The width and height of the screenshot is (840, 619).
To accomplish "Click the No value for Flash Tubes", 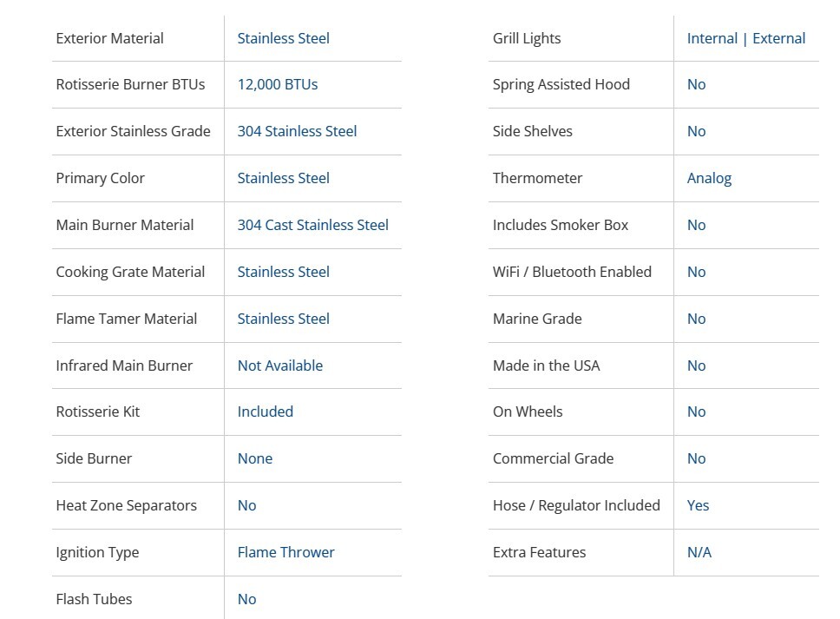I will (x=246, y=599).
